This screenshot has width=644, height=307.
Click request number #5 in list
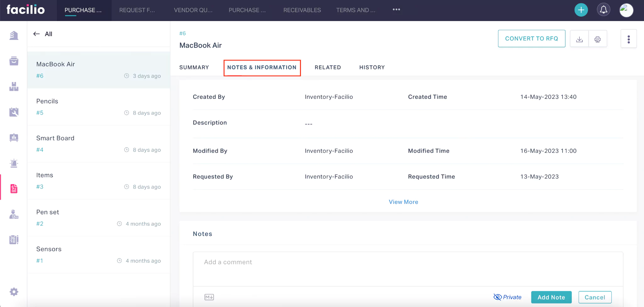tap(40, 113)
